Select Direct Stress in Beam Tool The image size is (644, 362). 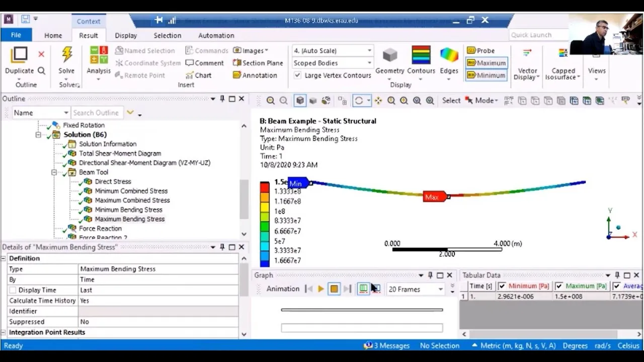(x=113, y=182)
